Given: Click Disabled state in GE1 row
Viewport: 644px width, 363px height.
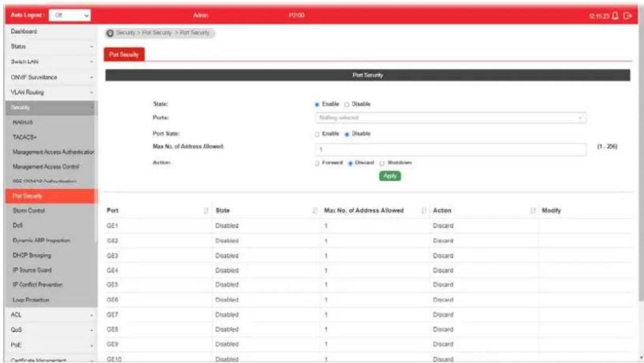Looking at the screenshot, I should point(227,225).
